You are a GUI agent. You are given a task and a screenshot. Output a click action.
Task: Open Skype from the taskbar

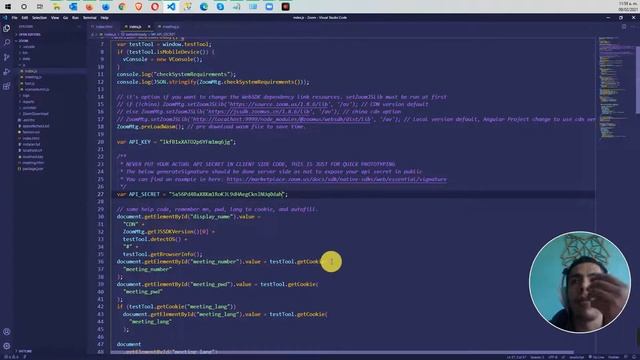[x=220, y=7]
